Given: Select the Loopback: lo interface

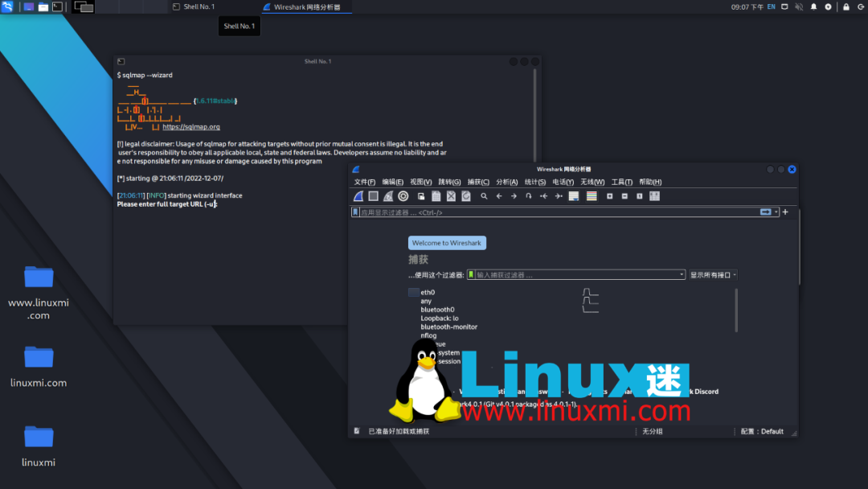Looking at the screenshot, I should tap(440, 318).
